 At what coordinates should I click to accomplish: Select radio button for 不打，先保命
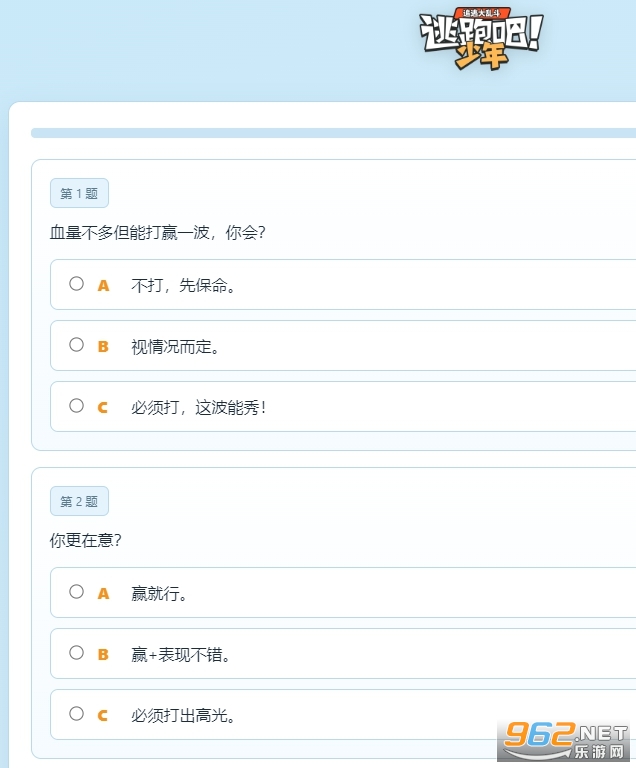tap(77, 284)
